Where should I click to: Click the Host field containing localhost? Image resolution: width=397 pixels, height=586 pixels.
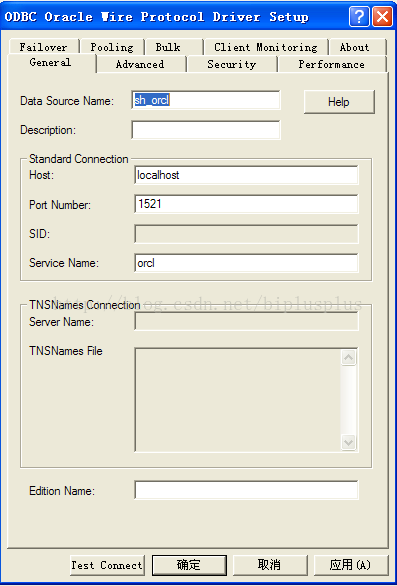pyautogui.click(x=246, y=175)
